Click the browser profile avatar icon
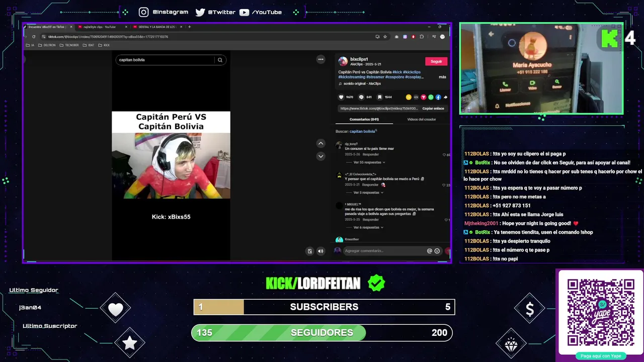Screen dimensions: 644x362 pyautogui.click(x=442, y=37)
